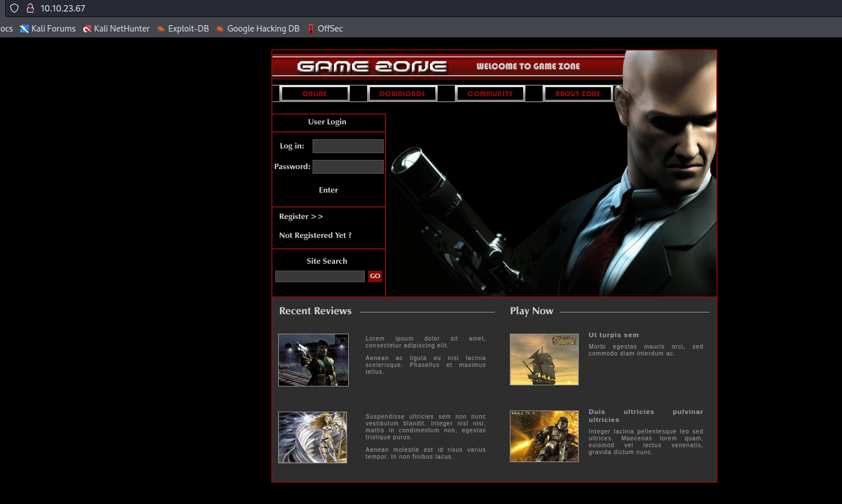Click the Welcome to Game Zone banner text
The image size is (842, 504).
528,67
